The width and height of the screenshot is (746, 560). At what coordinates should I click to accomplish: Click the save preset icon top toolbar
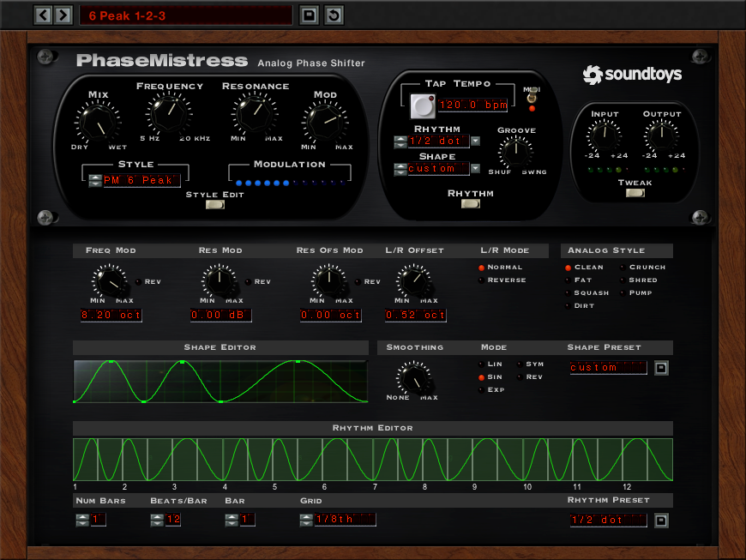308,14
